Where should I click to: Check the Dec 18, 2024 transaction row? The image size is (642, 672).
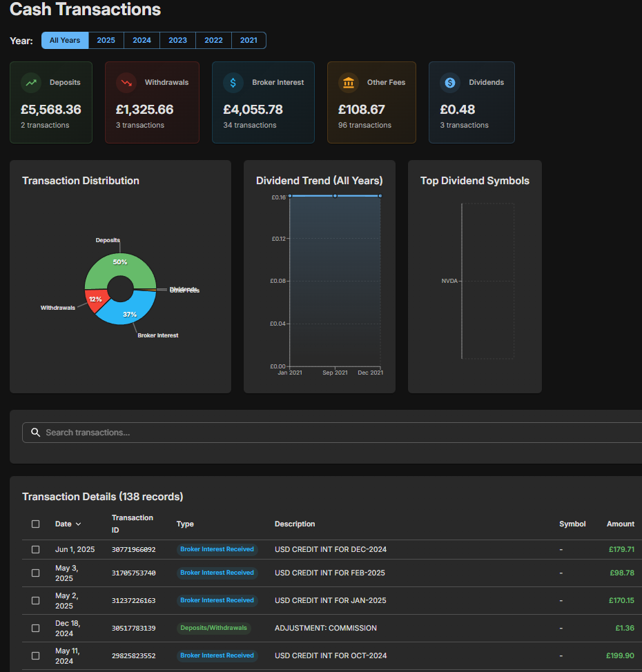click(x=36, y=629)
